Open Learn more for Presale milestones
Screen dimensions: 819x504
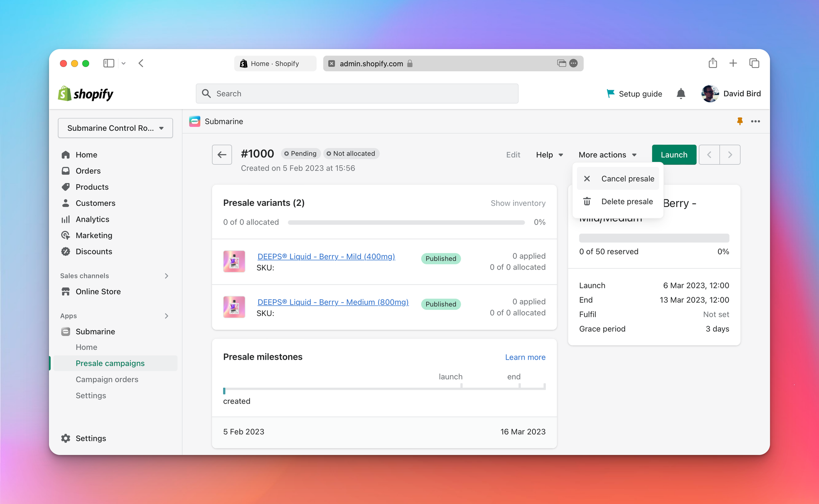525,357
